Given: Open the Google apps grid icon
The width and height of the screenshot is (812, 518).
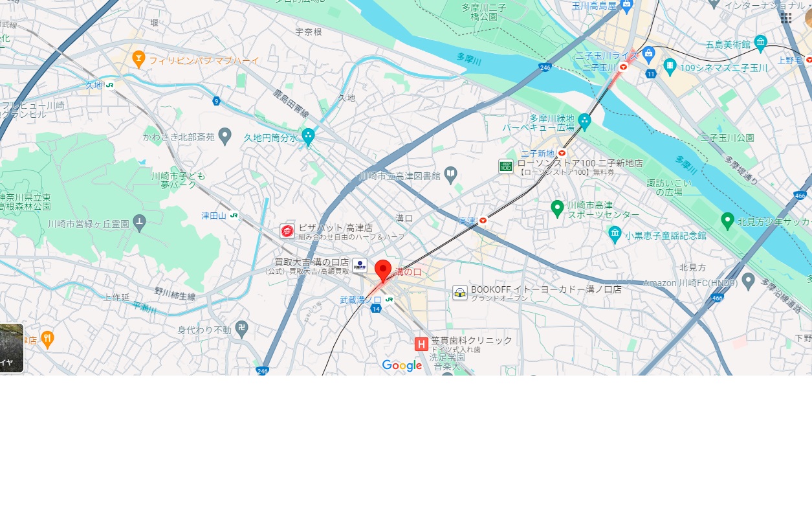Looking at the screenshot, I should pyautogui.click(x=786, y=18).
